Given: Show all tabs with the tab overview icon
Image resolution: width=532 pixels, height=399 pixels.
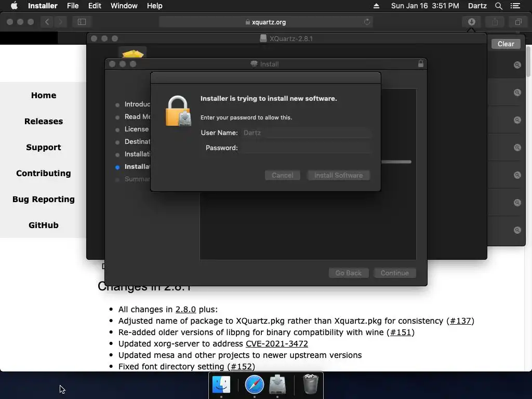Looking at the screenshot, I should tap(518, 22).
